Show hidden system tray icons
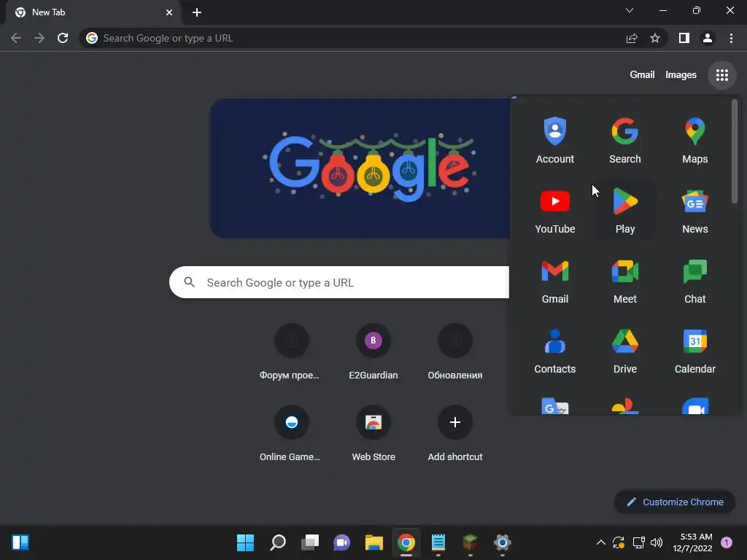 [601, 542]
